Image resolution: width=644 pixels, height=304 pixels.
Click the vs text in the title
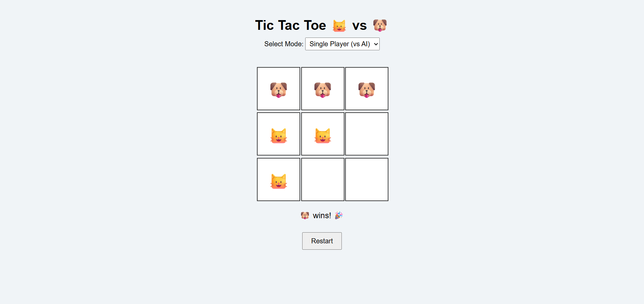(359, 25)
